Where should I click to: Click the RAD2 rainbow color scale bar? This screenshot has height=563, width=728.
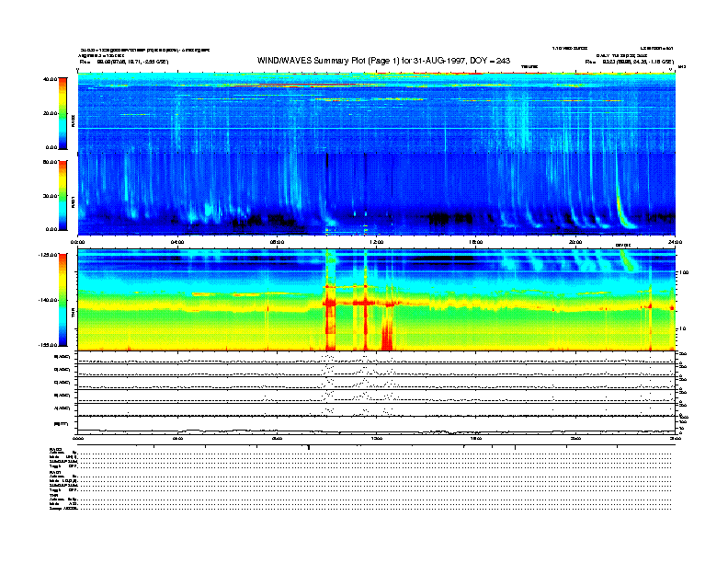(63, 113)
